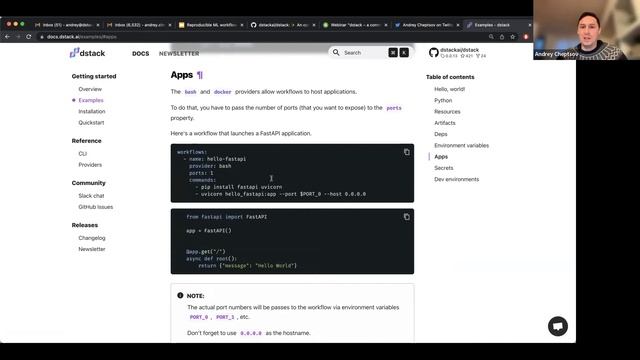Open the Newsletter link under Releases
This screenshot has width=640, height=360.
92,249
